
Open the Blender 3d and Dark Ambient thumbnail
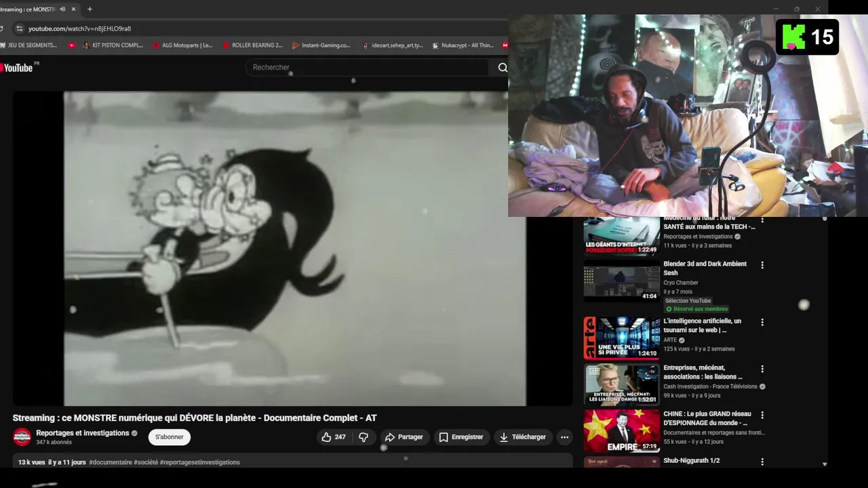(x=622, y=281)
